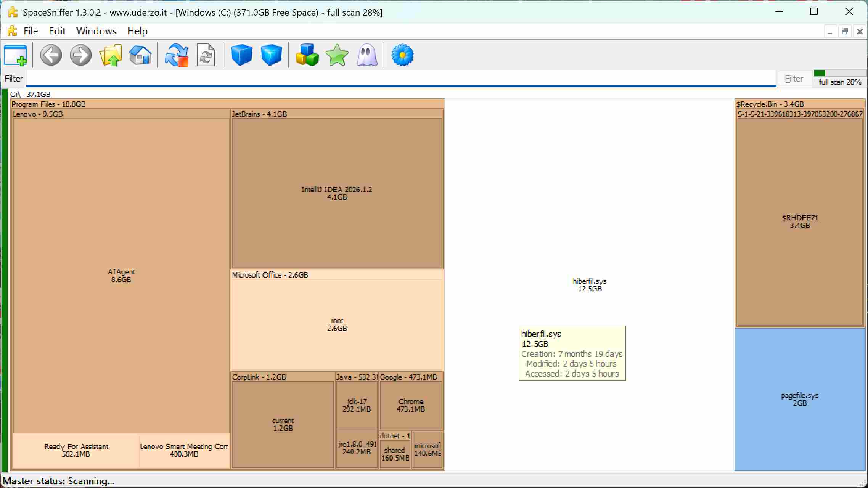Screen dimensions: 868x488
Task: Toggle the green star tagged files icon
Action: pos(337,55)
